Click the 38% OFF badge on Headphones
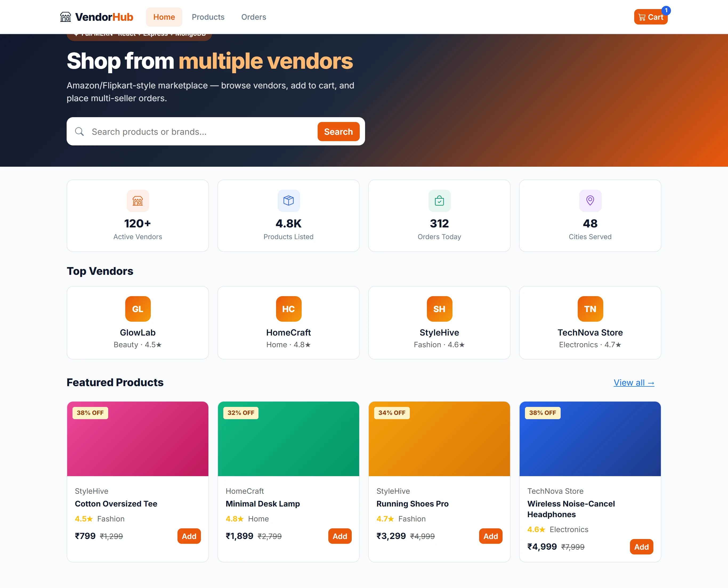 pyautogui.click(x=543, y=413)
